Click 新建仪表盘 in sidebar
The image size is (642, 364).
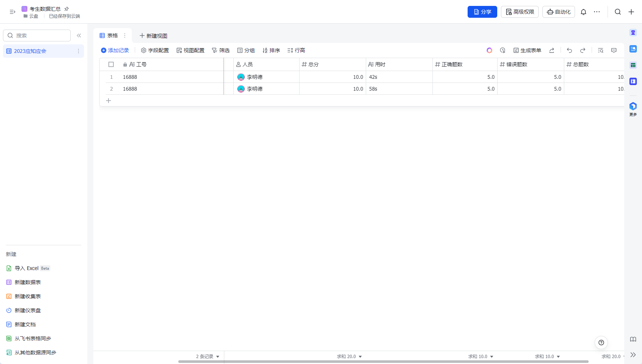pyautogui.click(x=24, y=310)
